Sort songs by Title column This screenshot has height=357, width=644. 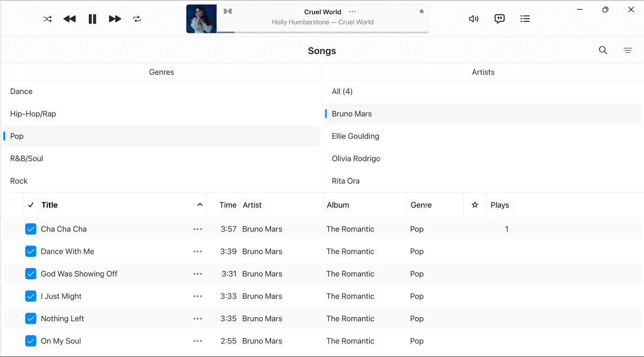[50, 205]
